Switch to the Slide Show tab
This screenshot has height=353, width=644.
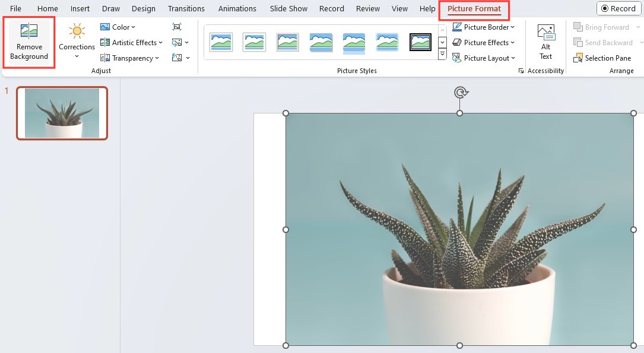[x=288, y=8]
